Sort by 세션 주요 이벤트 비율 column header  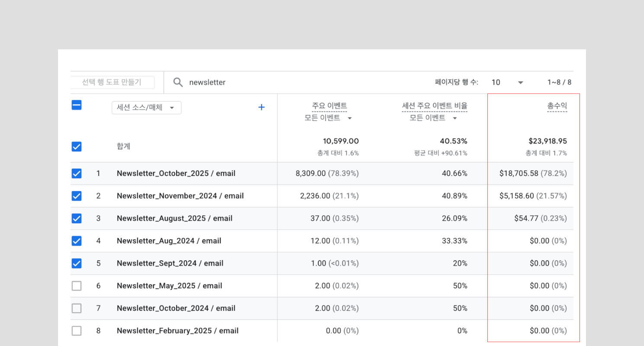point(435,106)
